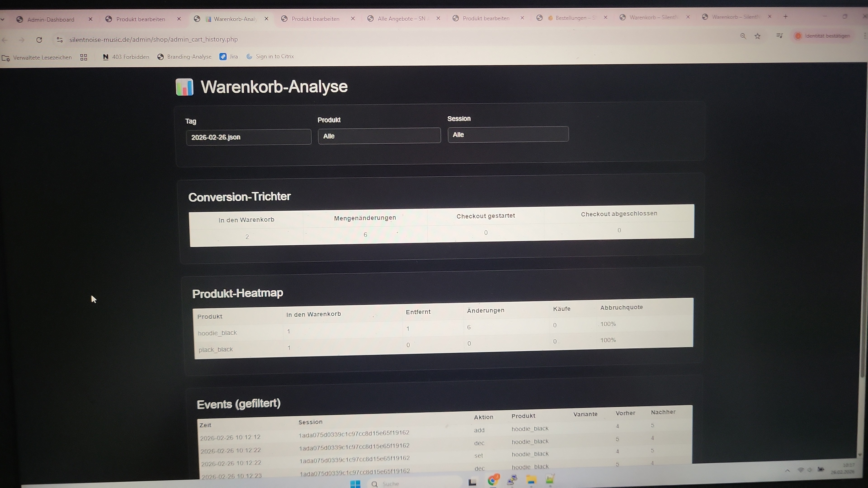The image size is (868, 488).
Task: Switch to the Admin-Dashboard tab
Action: point(51,19)
